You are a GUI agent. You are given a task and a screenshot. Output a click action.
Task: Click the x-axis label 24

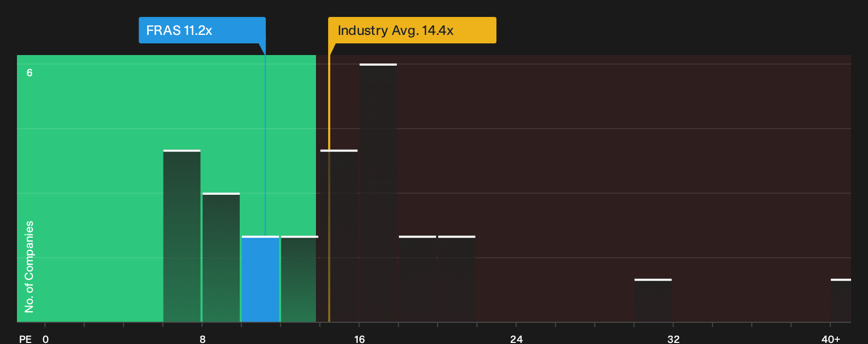coord(517,339)
